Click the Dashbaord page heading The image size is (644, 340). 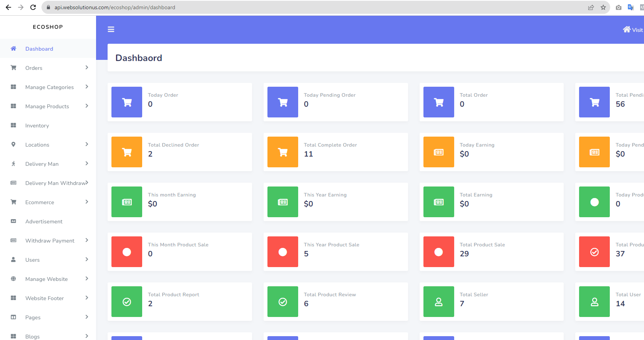139,58
